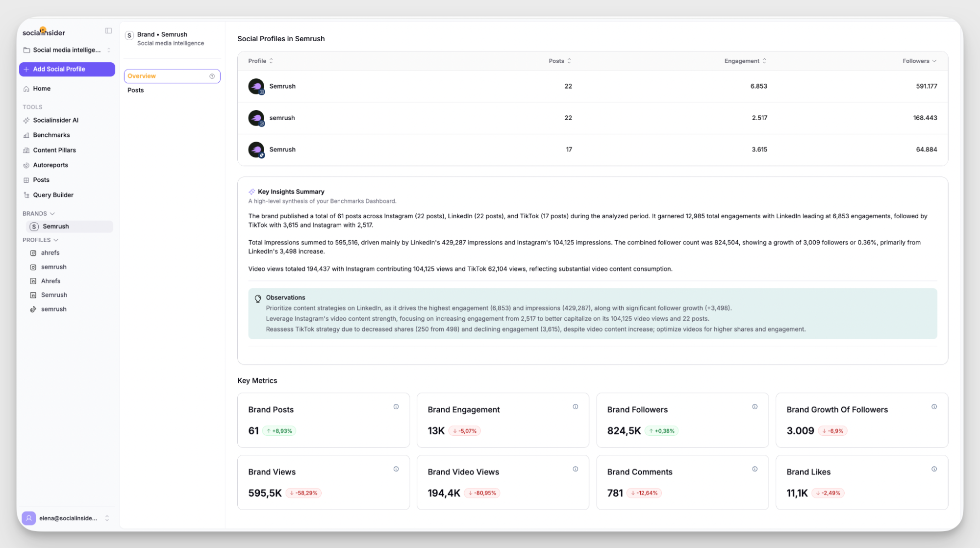
Task: Sort table by Posts column
Action: click(x=560, y=61)
